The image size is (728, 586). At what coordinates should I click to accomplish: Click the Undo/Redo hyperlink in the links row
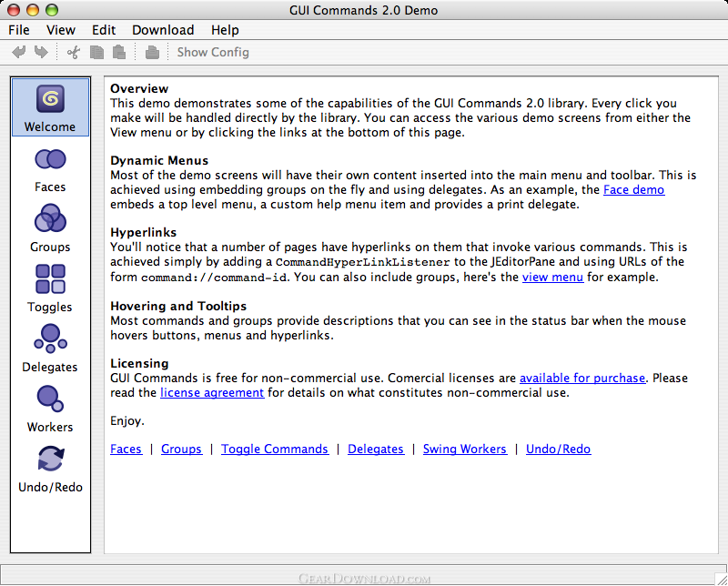(x=558, y=449)
